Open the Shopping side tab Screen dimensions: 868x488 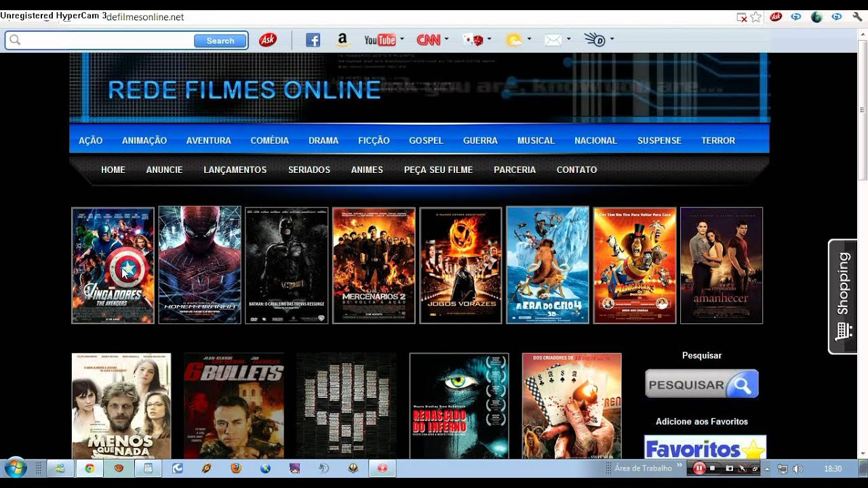[x=843, y=296]
